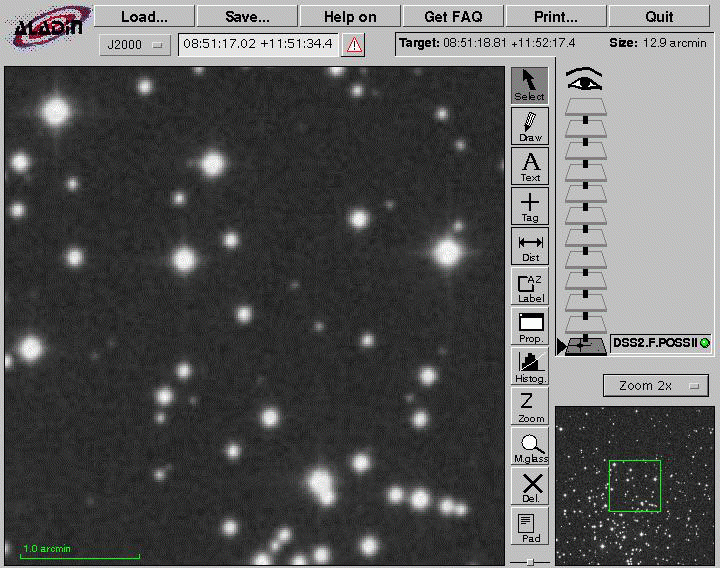Open the Prop. properties tool

tap(530, 326)
